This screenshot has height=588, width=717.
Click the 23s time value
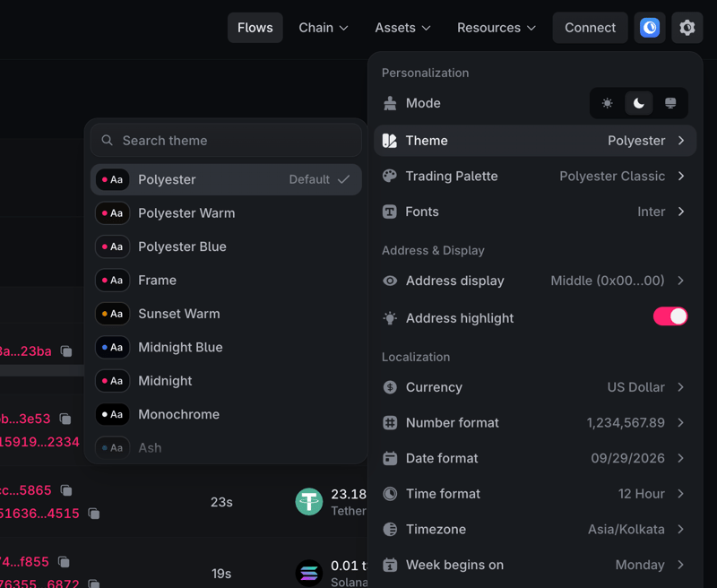[x=221, y=502]
